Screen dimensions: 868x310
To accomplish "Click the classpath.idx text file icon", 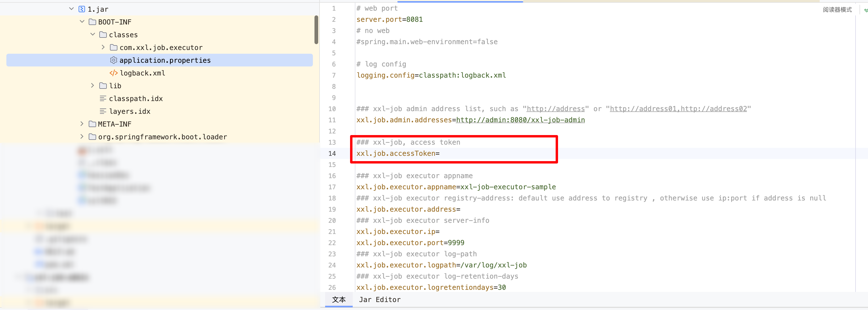I will pos(103,98).
